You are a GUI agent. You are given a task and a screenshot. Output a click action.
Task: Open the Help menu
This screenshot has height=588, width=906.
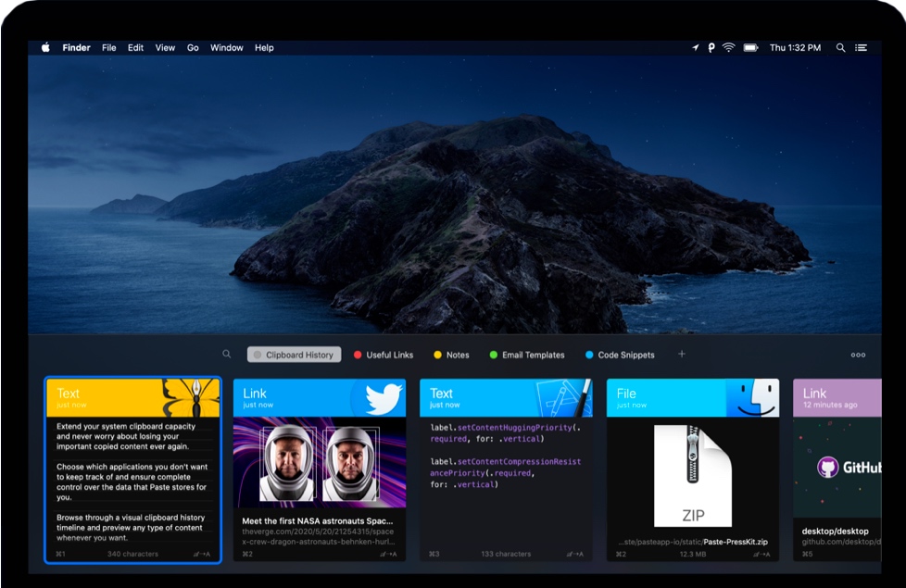coord(264,47)
